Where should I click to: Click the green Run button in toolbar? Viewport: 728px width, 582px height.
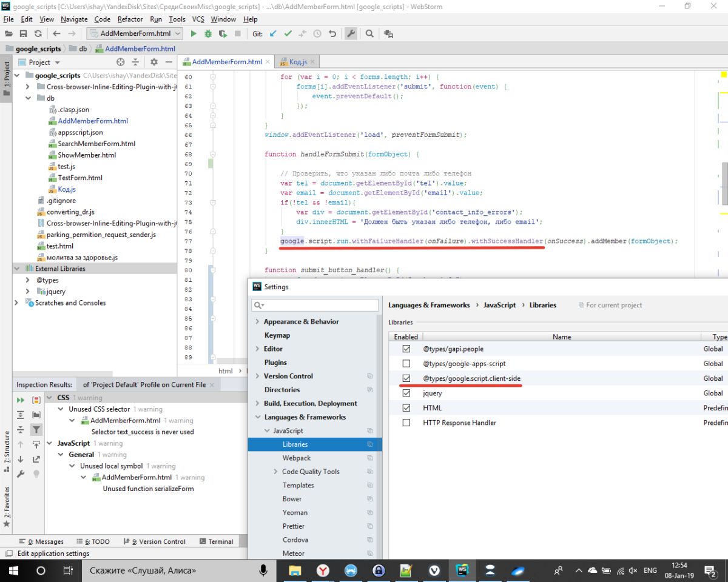click(194, 34)
